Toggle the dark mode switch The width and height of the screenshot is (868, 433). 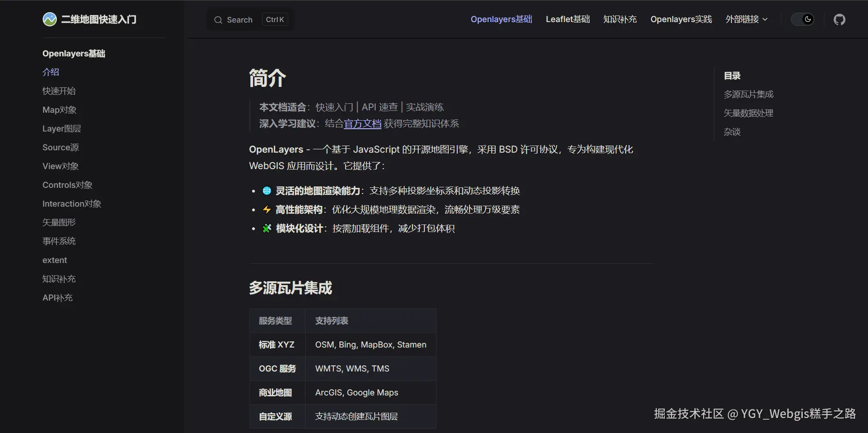[803, 19]
